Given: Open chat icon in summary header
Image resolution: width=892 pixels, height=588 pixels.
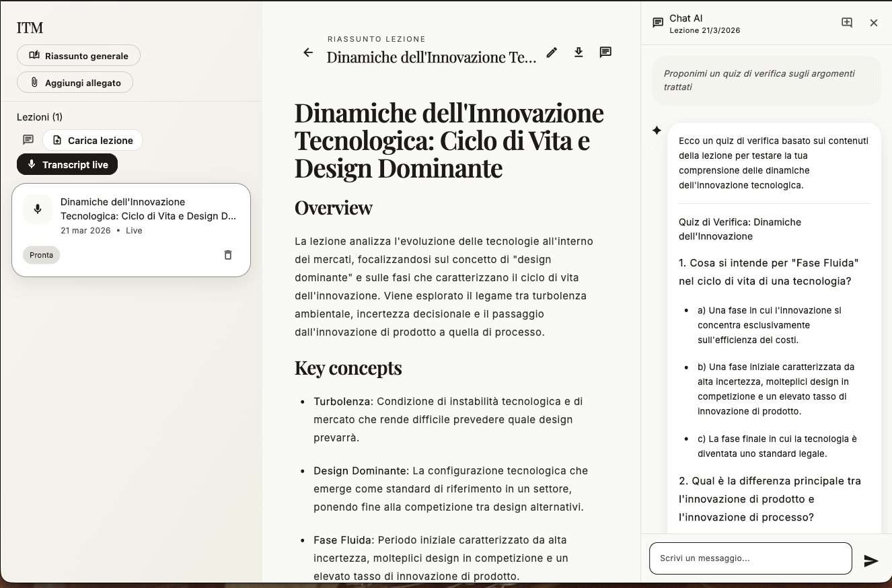Looking at the screenshot, I should pos(605,52).
